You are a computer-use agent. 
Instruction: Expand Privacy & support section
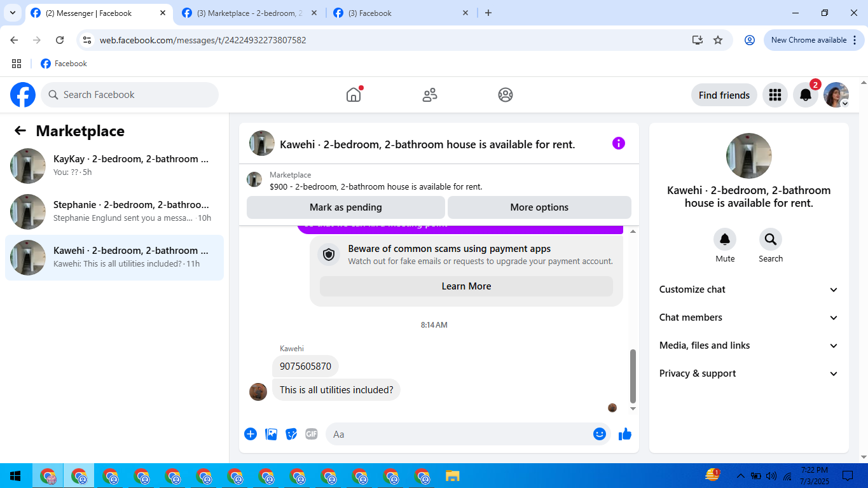(749, 373)
